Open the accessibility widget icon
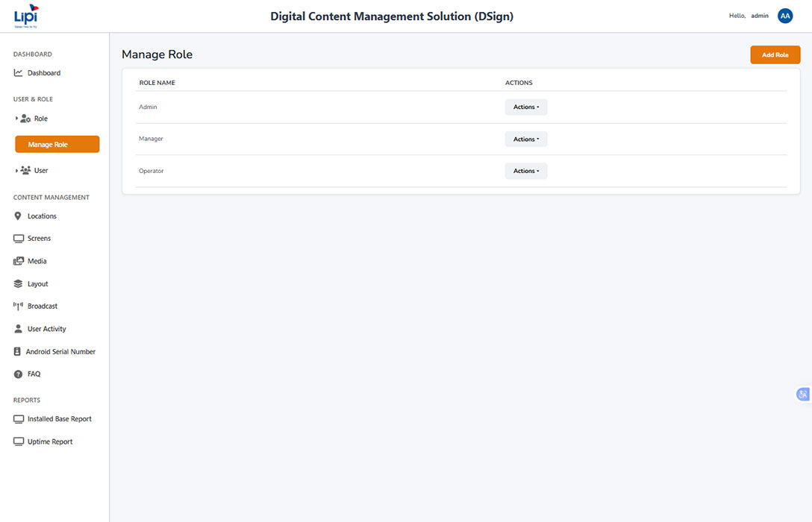812x522 pixels. click(803, 394)
